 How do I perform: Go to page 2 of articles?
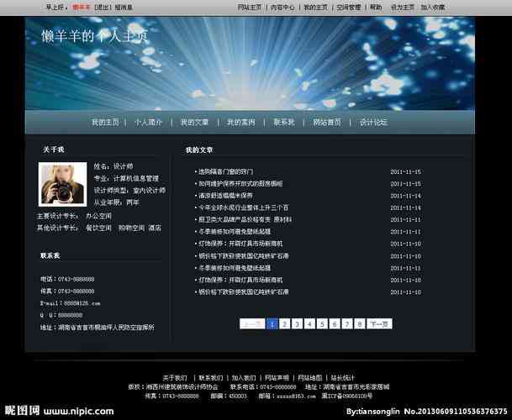[285, 323]
